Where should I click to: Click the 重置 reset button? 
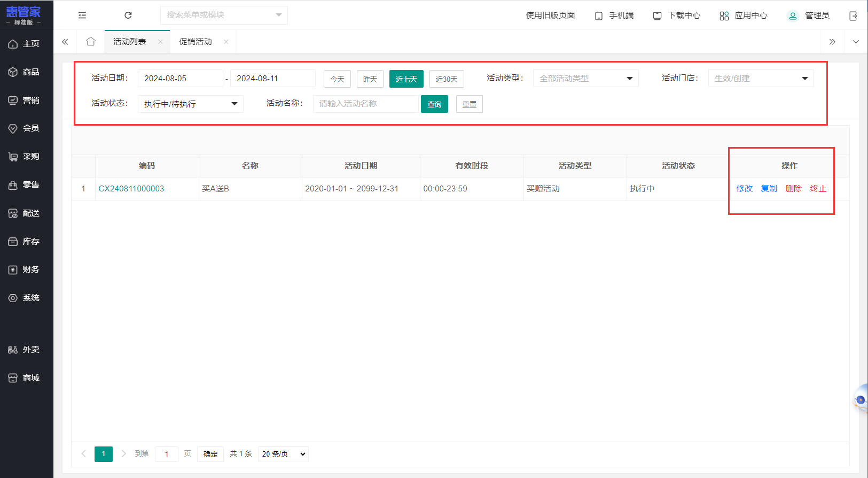point(470,104)
